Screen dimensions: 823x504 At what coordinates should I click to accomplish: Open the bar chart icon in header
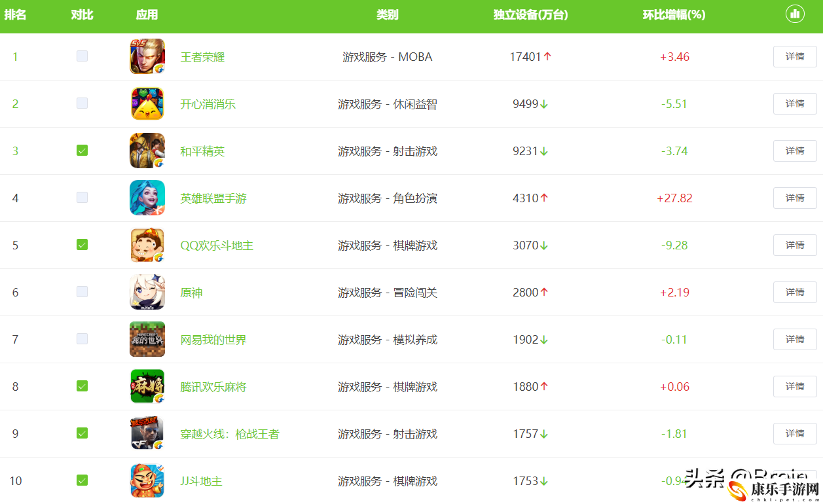click(x=795, y=14)
